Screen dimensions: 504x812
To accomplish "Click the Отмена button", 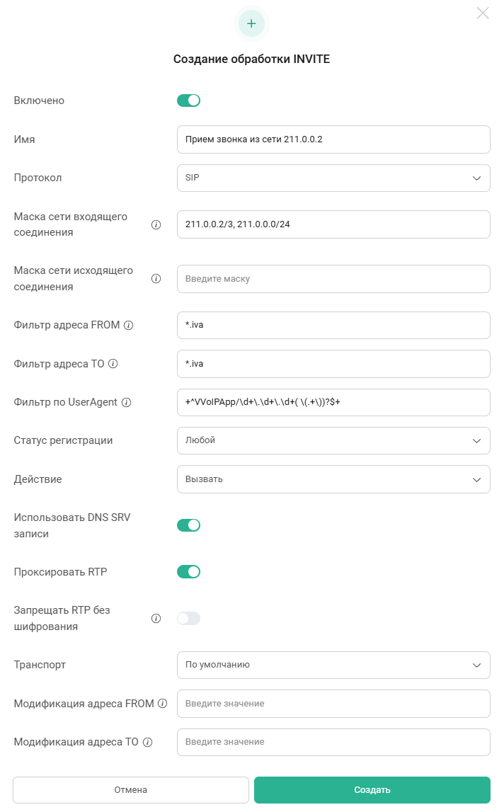I will pos(131,790).
